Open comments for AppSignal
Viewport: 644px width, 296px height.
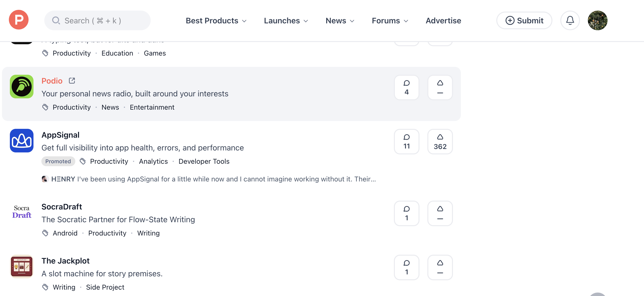pos(407,142)
